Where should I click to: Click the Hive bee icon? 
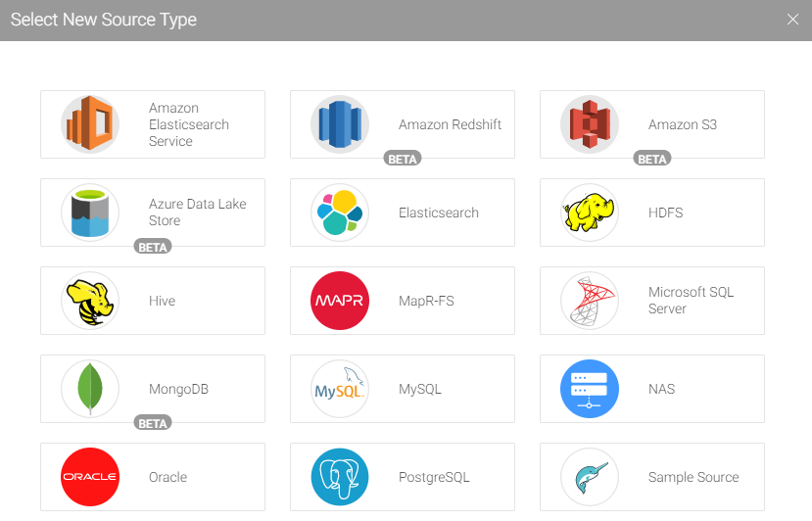tap(90, 301)
